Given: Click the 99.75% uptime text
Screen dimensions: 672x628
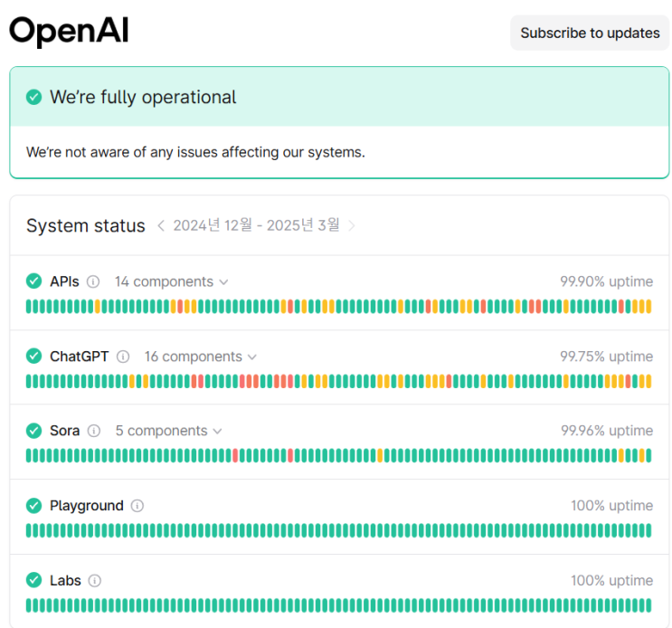Looking at the screenshot, I should point(607,357).
